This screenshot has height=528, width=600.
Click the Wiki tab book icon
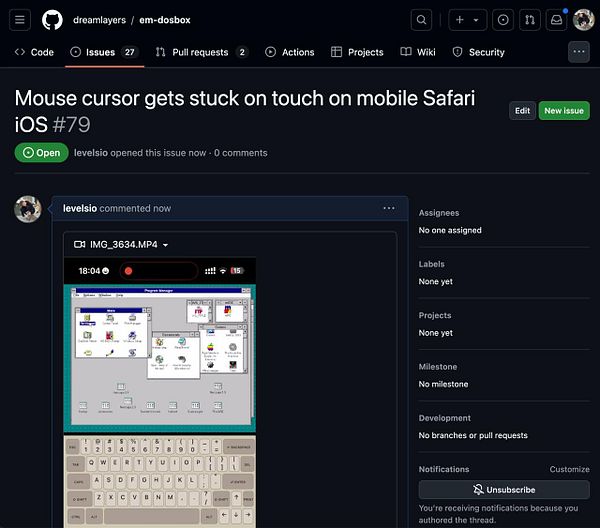tap(406, 52)
